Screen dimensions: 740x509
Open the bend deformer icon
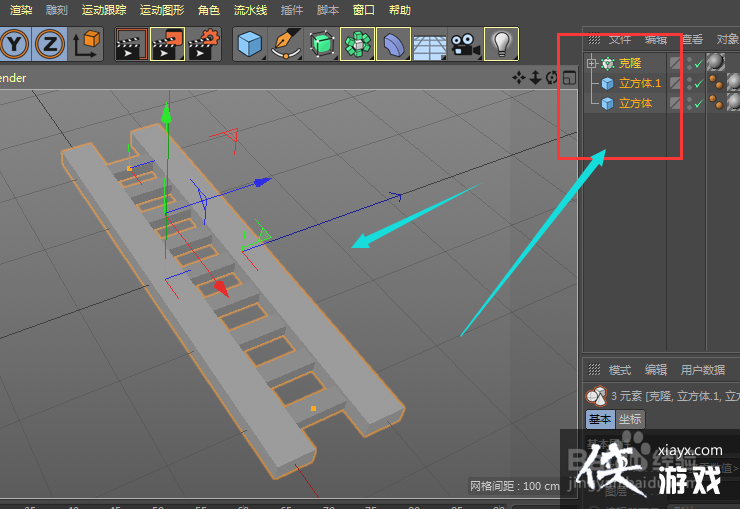click(394, 44)
